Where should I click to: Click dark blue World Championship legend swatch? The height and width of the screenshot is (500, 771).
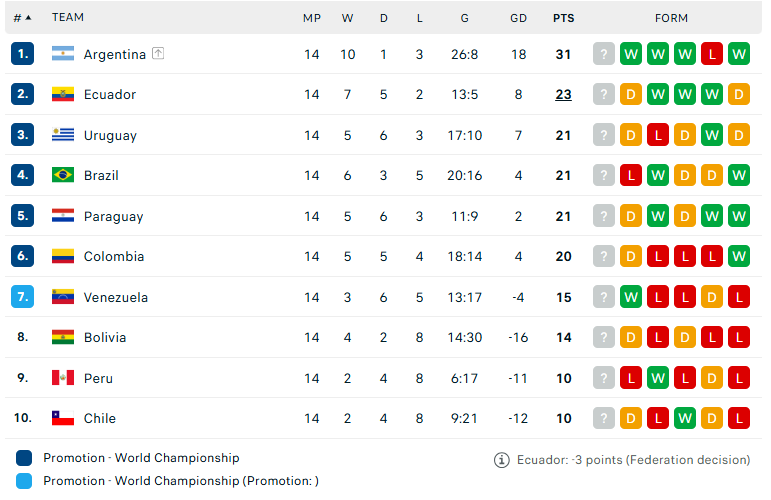pos(24,458)
